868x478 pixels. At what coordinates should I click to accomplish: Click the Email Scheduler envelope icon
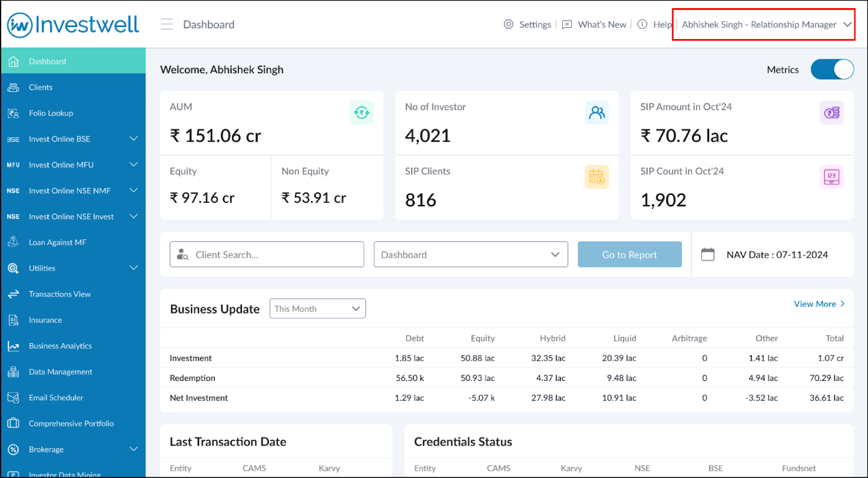[14, 398]
